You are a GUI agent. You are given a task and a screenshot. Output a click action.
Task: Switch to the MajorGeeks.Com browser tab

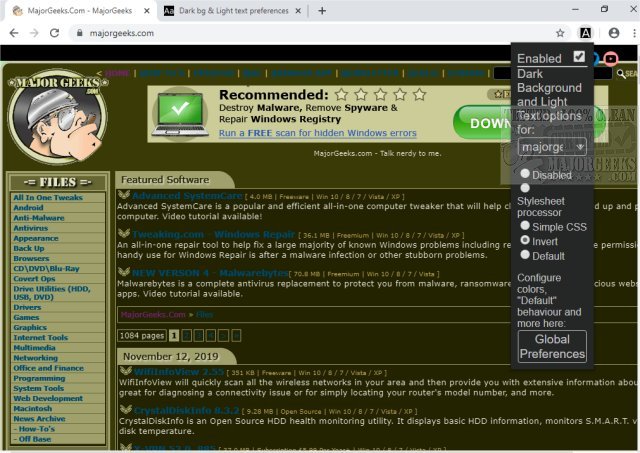(80, 11)
